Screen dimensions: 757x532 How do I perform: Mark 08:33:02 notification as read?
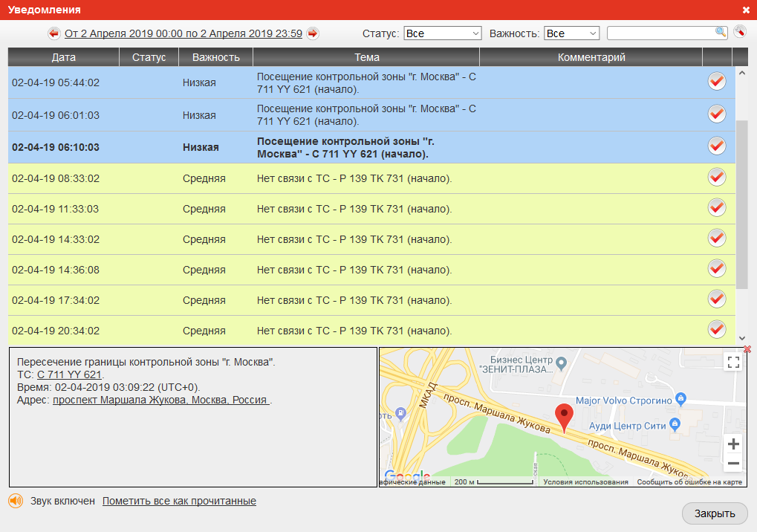716,177
